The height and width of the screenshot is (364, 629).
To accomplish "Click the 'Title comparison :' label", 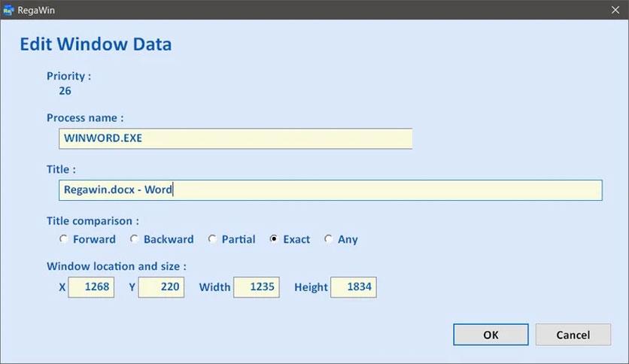I will (x=93, y=221).
